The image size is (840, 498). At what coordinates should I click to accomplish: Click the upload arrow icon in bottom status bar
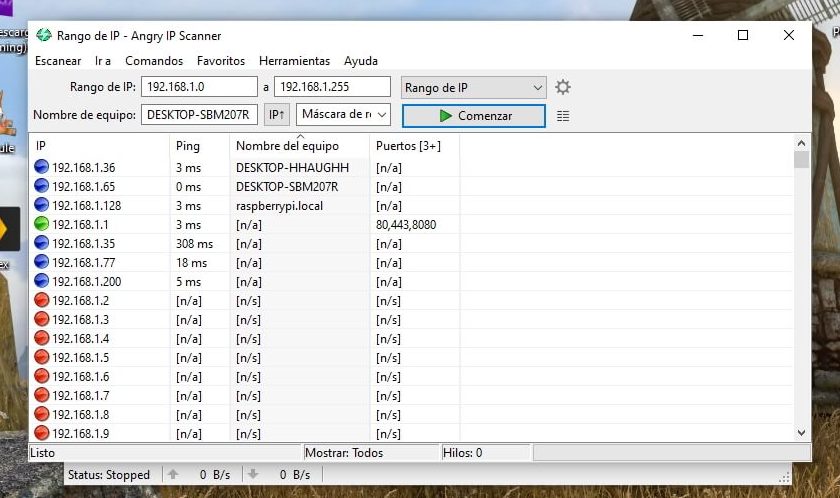[x=173, y=474]
